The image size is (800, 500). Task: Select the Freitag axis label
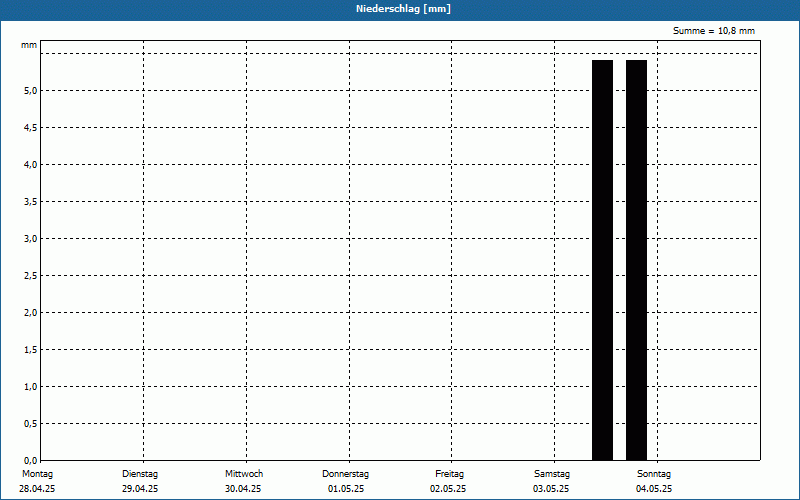pyautogui.click(x=449, y=474)
